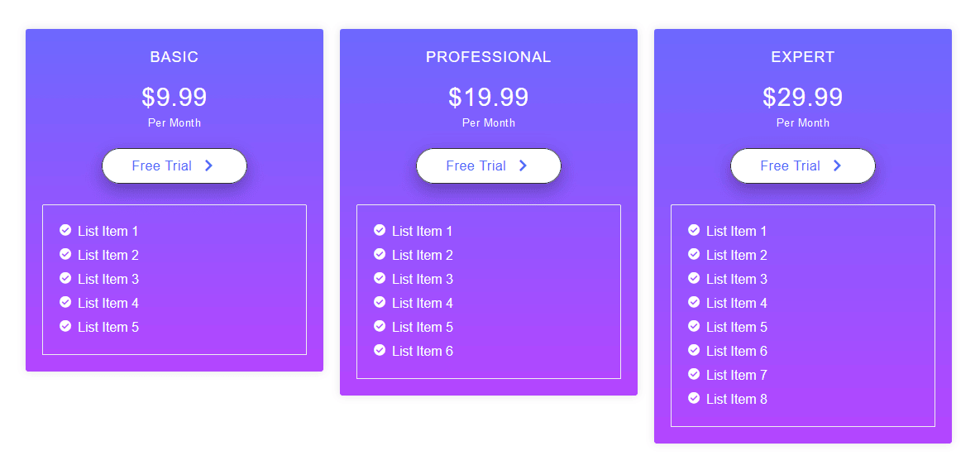Click the chevron arrow in Professional's Free Trial
Image resolution: width=980 pixels, height=470 pixels.
[523, 166]
